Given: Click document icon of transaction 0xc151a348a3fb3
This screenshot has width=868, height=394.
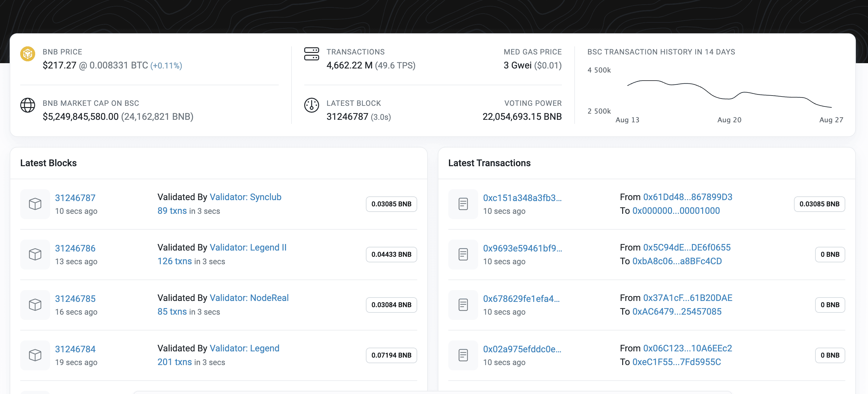Looking at the screenshot, I should click(463, 204).
